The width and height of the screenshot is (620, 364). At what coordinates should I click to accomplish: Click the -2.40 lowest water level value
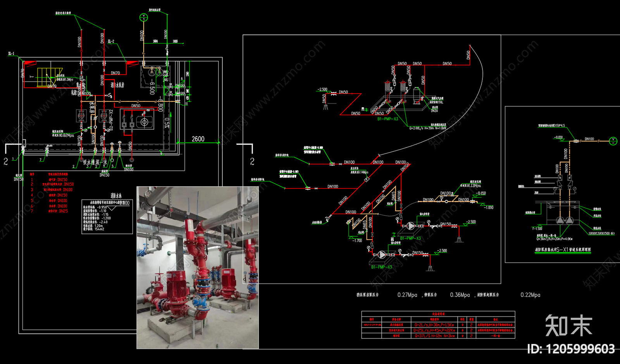click(103, 222)
